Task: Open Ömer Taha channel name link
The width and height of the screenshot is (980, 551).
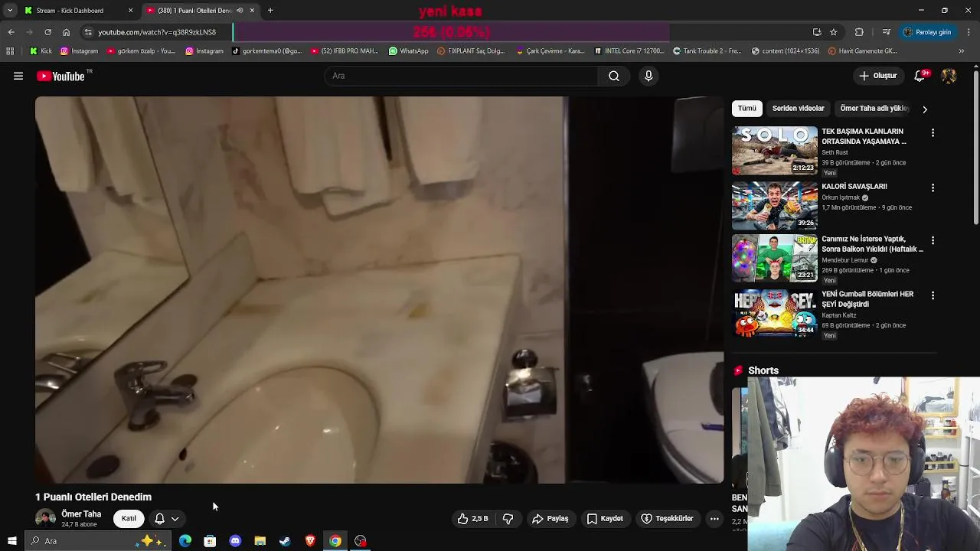Action: coord(81,514)
